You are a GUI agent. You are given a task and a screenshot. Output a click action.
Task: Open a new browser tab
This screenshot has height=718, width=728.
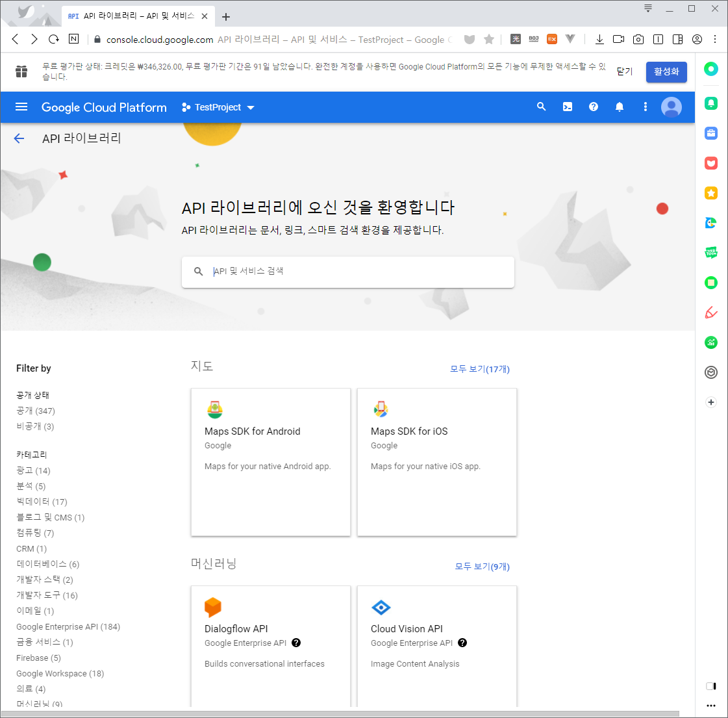pyautogui.click(x=226, y=17)
